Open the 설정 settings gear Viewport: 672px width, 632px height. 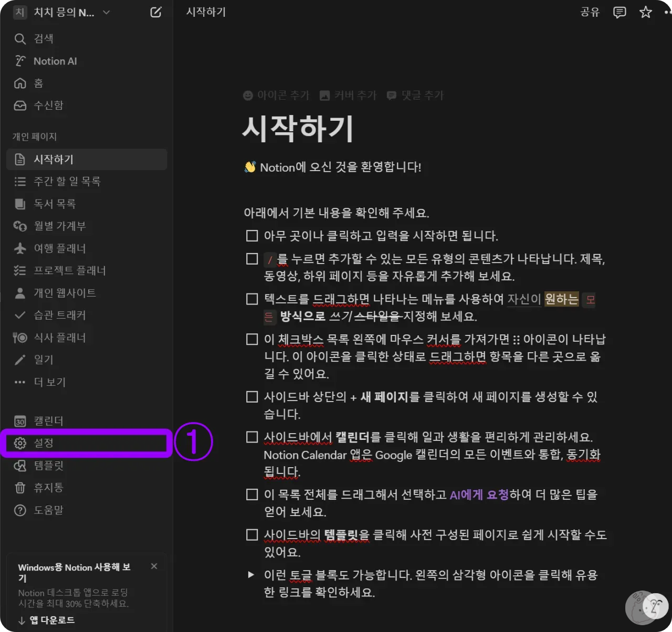click(44, 443)
